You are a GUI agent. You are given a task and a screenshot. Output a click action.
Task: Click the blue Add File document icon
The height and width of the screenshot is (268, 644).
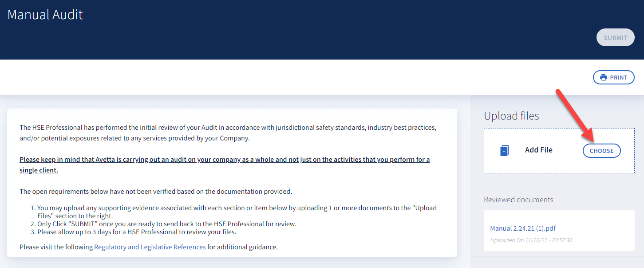[505, 151]
